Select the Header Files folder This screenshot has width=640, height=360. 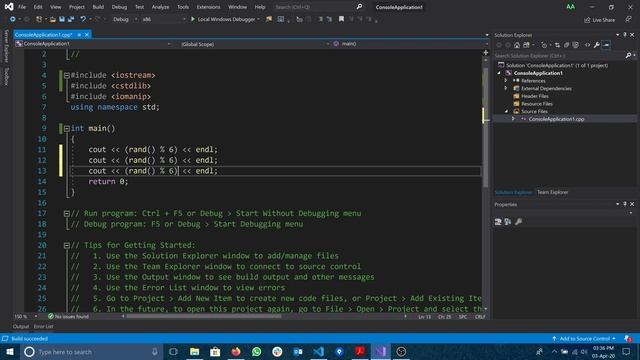tap(535, 96)
